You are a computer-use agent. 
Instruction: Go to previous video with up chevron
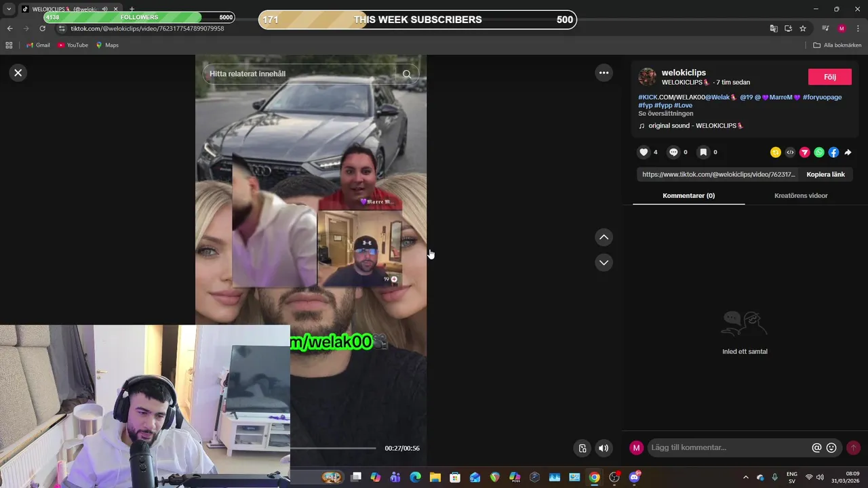pyautogui.click(x=604, y=237)
